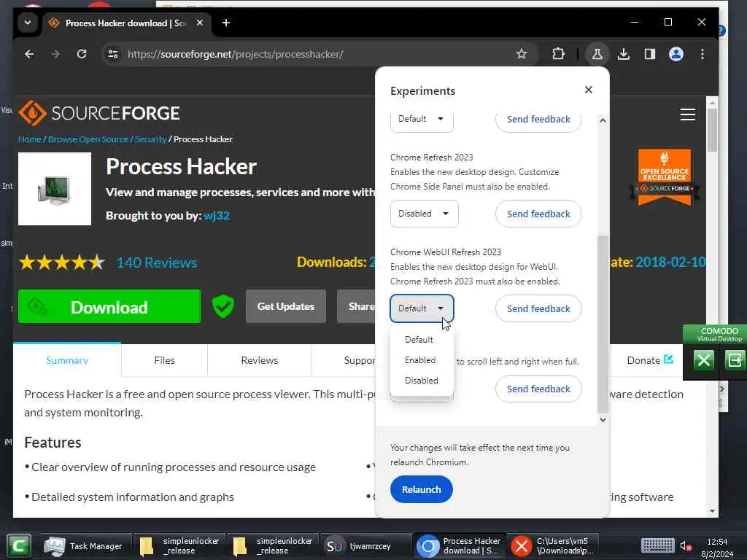747x560 pixels.
Task: Click the SourceForge logo
Action: (x=99, y=113)
